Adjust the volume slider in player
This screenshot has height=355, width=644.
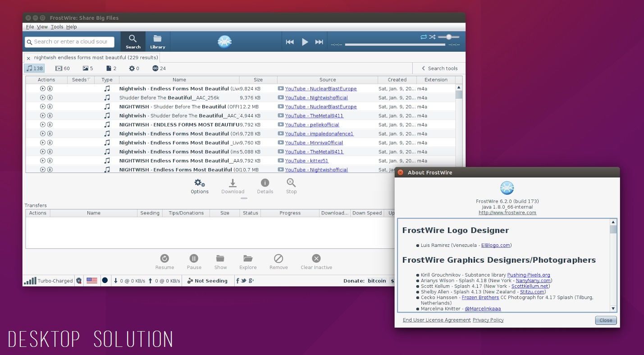coord(449,37)
